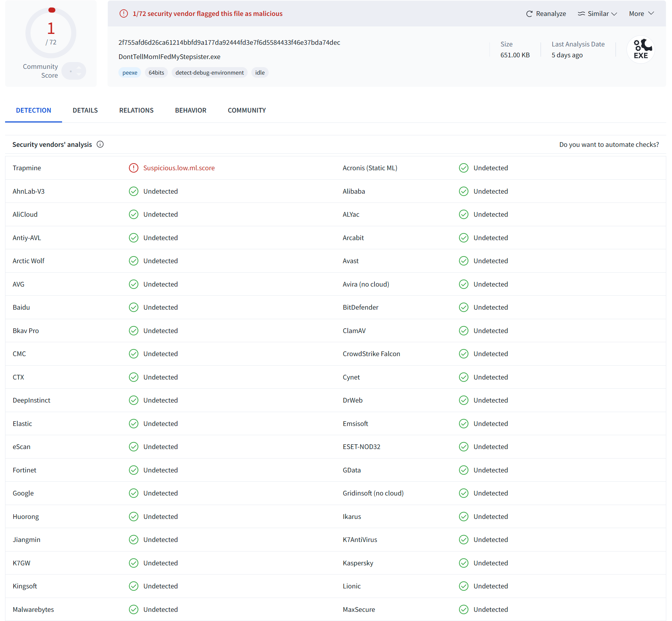Click the Suspicious.low.ml.score detection label
Viewport: 672px width, 621px height.
[179, 168]
